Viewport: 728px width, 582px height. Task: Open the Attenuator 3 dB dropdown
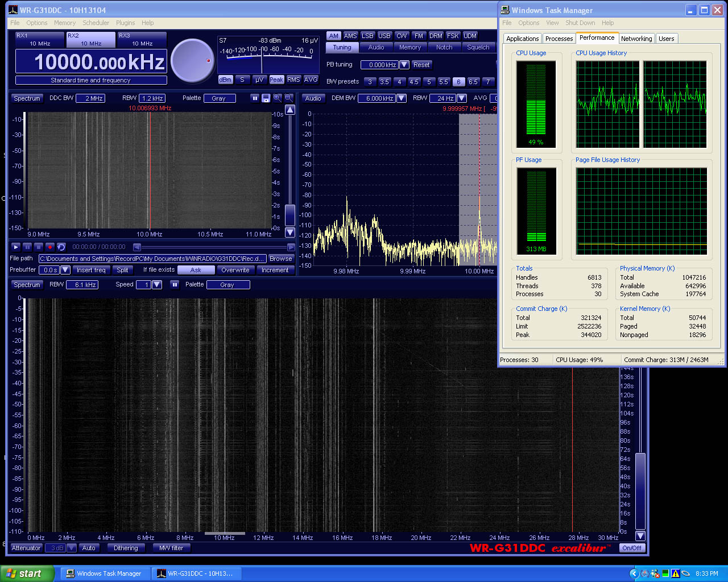pos(71,548)
